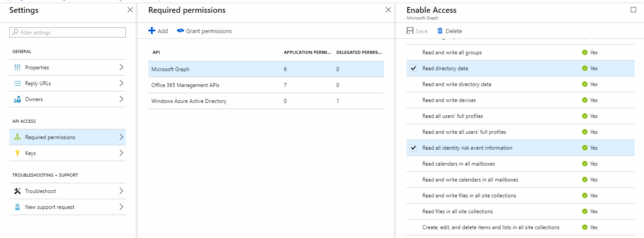Click the Add button label
This screenshot has height=238, width=644.
point(163,31)
